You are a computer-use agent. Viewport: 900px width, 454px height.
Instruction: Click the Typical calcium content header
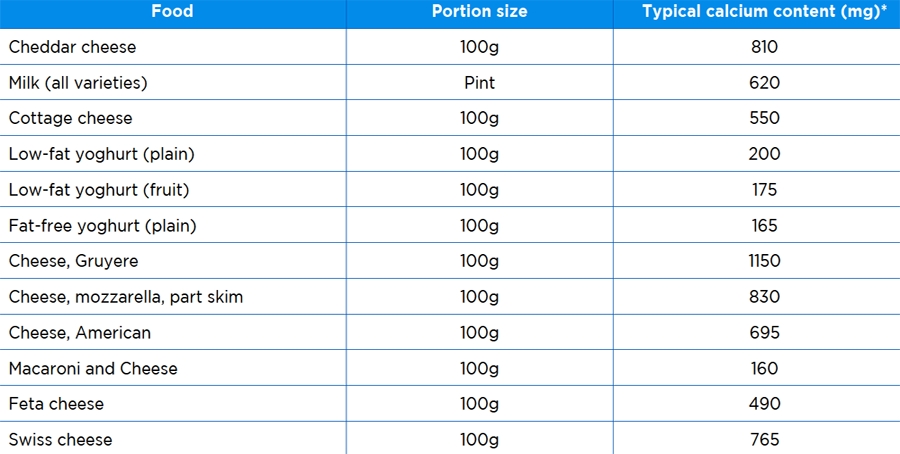765,12
